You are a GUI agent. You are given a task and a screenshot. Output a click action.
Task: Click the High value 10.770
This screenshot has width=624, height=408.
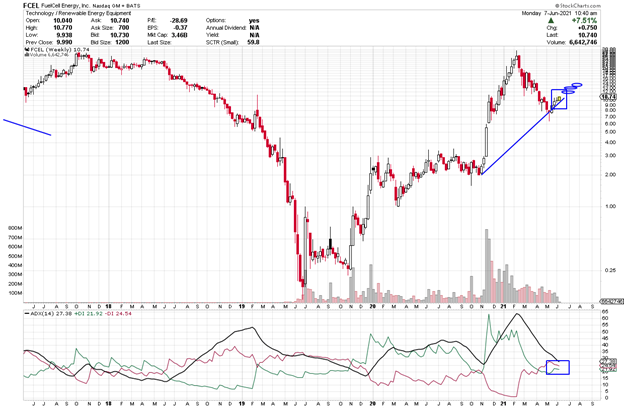pyautogui.click(x=63, y=28)
